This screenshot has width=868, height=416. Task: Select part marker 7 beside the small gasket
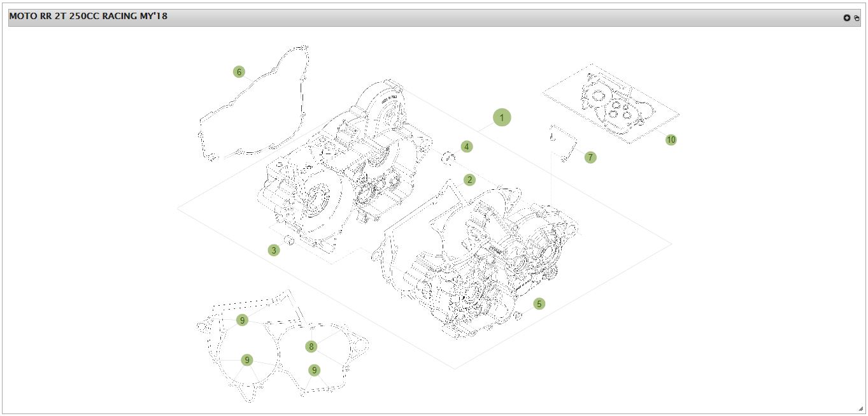590,157
